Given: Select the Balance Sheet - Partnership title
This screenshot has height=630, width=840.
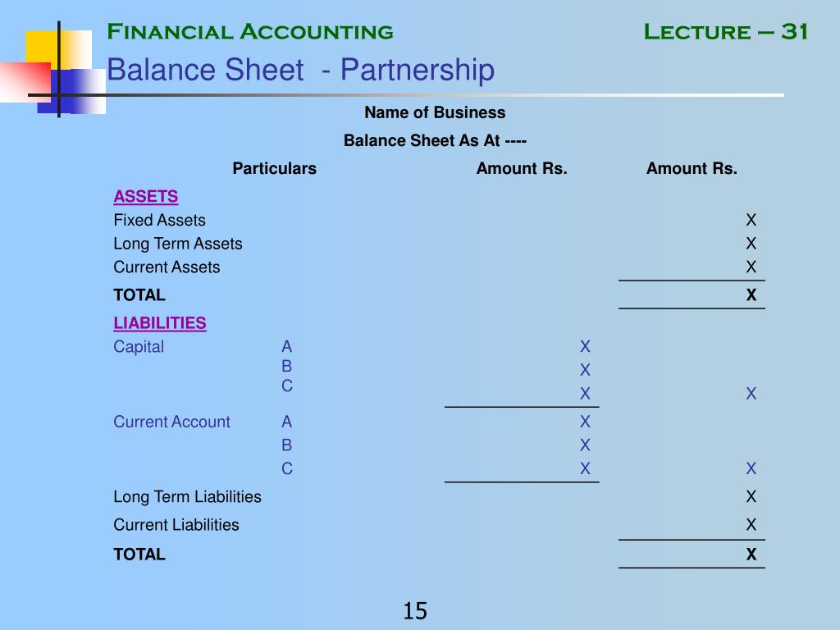Looking at the screenshot, I should (x=300, y=71).
